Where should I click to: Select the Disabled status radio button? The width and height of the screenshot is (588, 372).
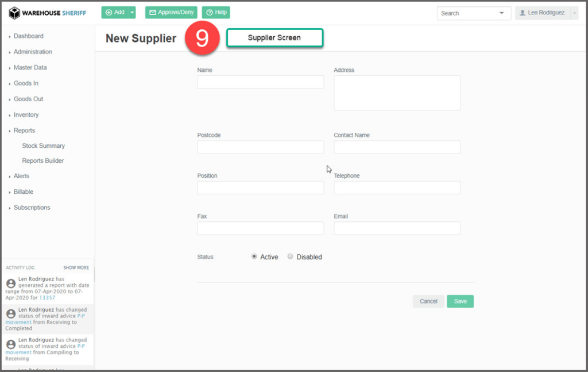coord(291,256)
